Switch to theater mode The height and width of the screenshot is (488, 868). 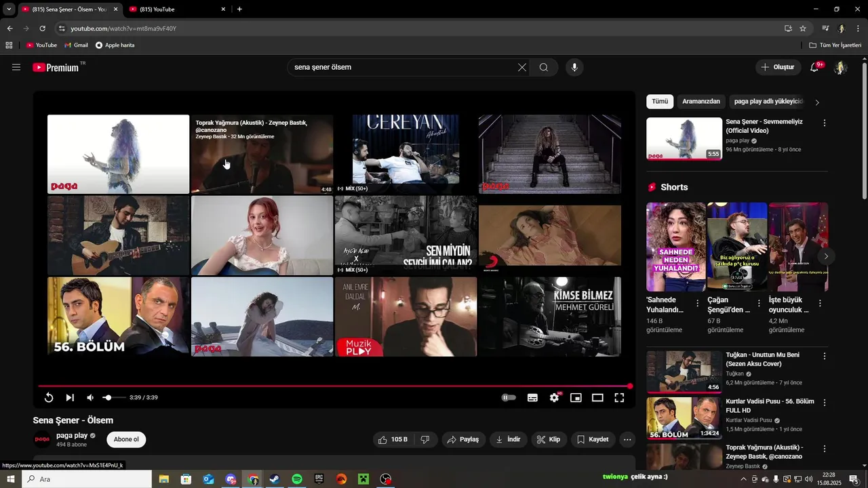tap(597, 398)
